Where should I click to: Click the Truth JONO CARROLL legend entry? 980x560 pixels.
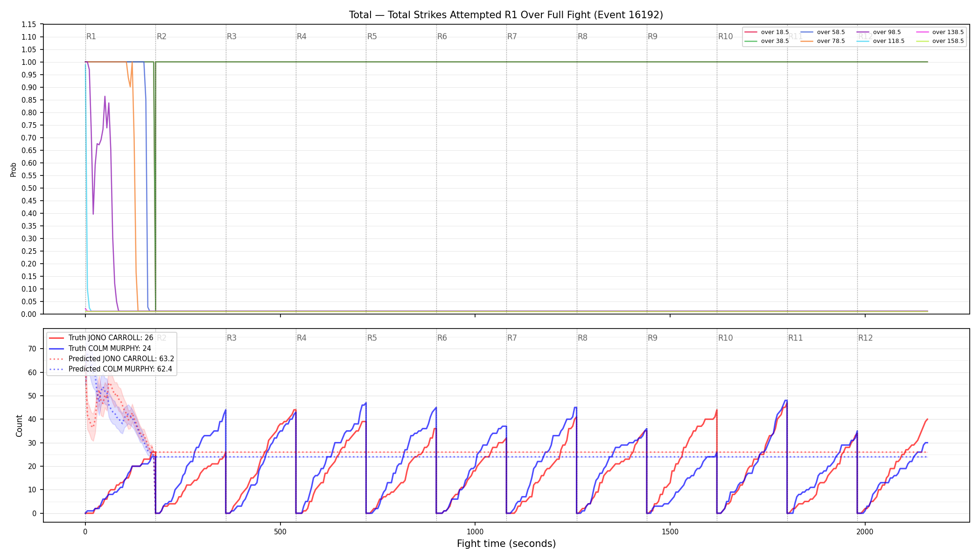101,338
